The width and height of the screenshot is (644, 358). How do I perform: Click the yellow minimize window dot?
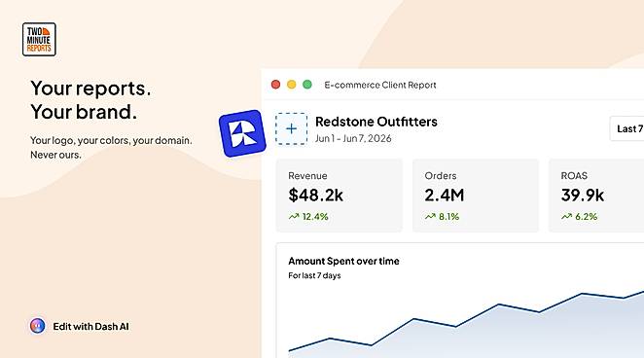pos(291,85)
